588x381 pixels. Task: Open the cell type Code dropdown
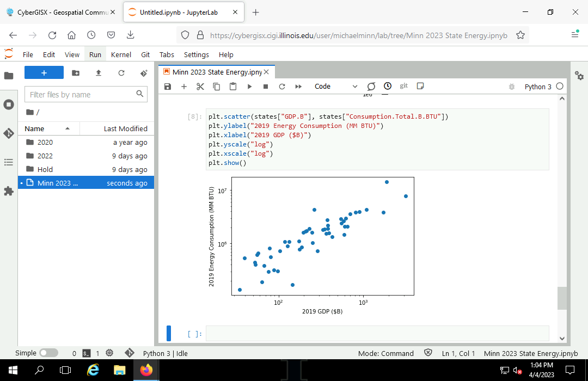tap(335, 87)
